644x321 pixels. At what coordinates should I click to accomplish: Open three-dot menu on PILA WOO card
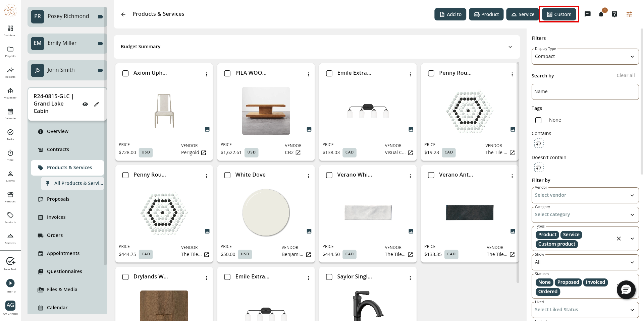coord(308,74)
